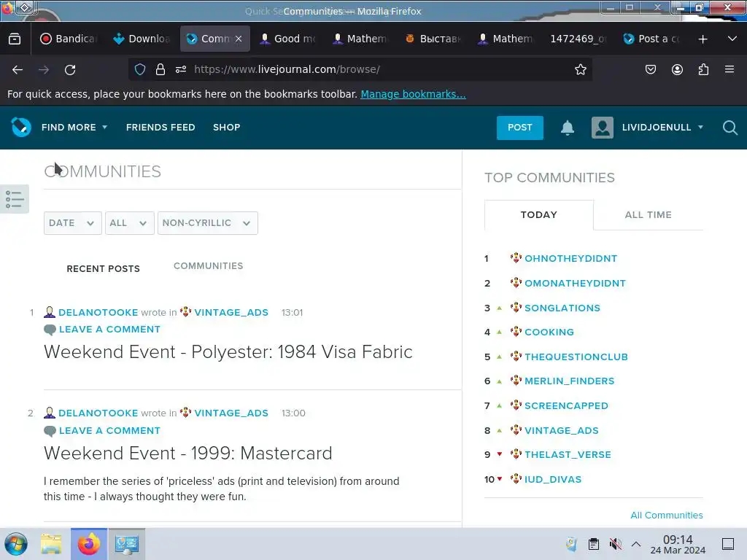Open SHOP in the navigation bar
This screenshot has height=560, width=747.
point(226,127)
